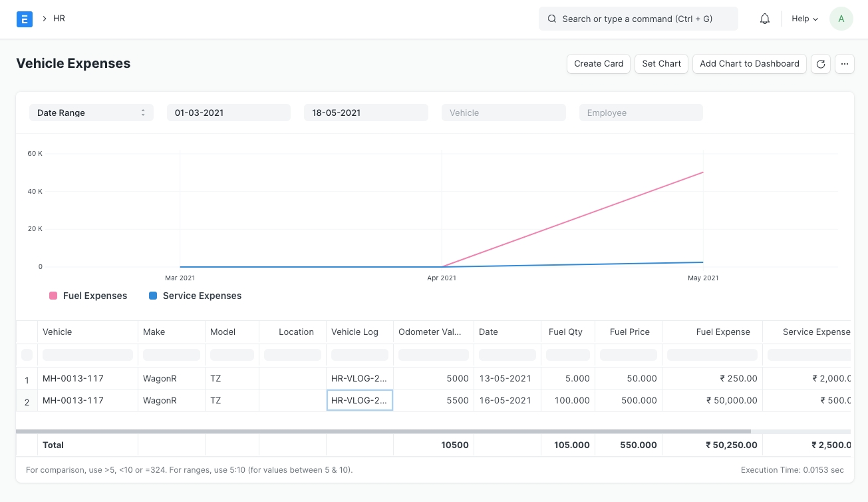The image size is (868, 502).
Task: Click the refresh report icon
Action: 820,64
